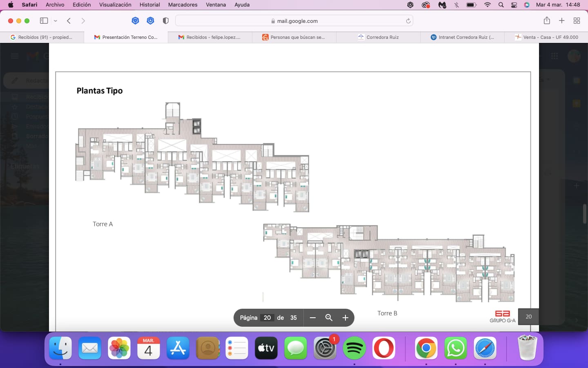Click the Torre A floor plan image

click(x=192, y=157)
